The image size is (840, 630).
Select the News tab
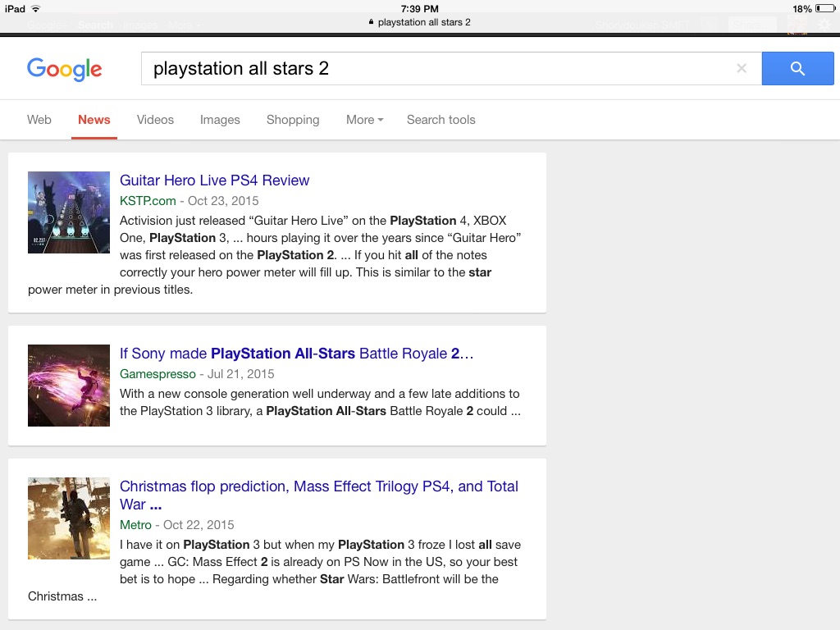click(x=94, y=120)
